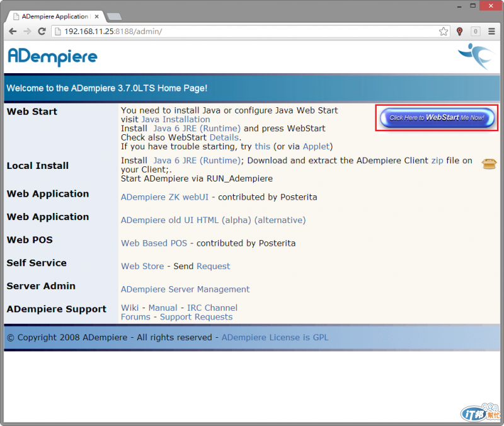Image resolution: width=504 pixels, height=426 pixels.
Task: Download the ADempiere Client zip link
Action: click(x=437, y=161)
